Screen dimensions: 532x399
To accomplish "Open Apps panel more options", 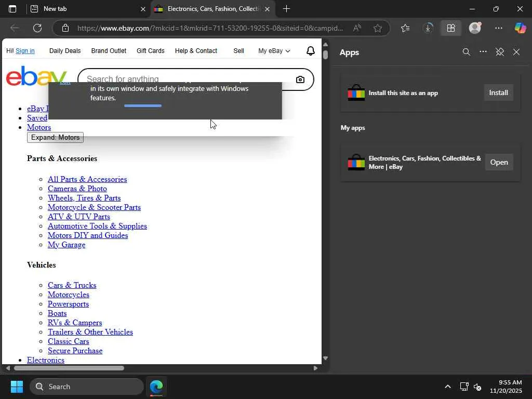I will 483,52.
